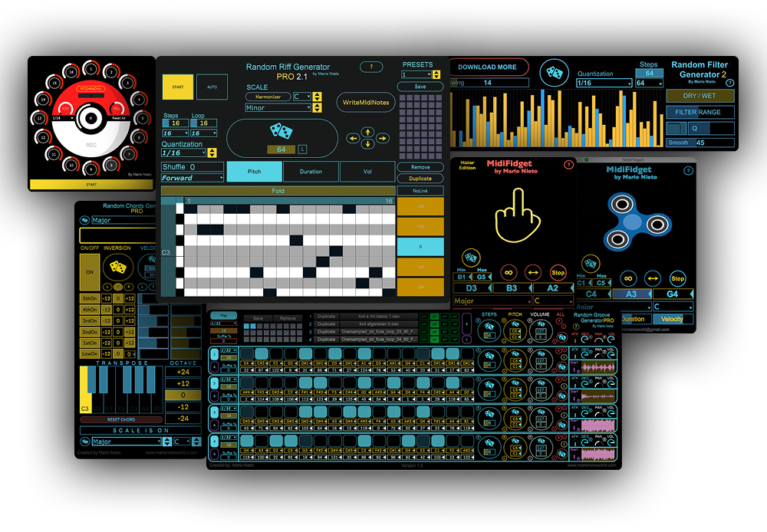Click the yellow neon hand graphic
This screenshot has height=532, width=767.
[518, 216]
